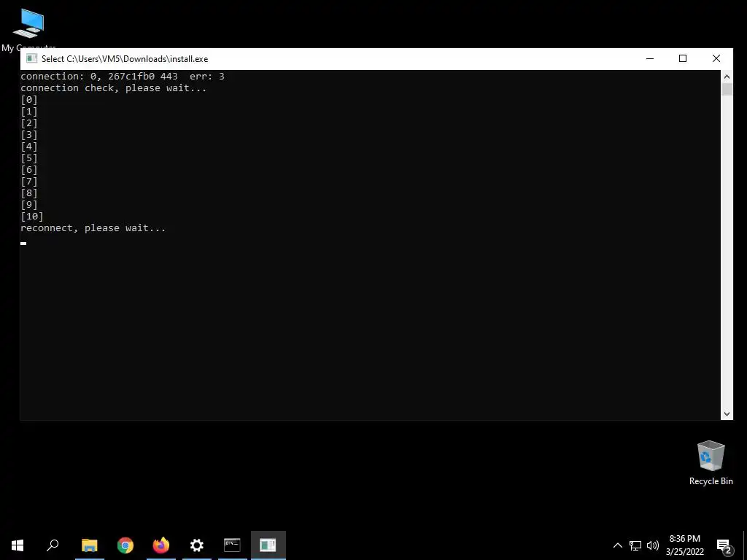This screenshot has height=560, width=747.
Task: Click the '[0]' output line
Action: (29, 99)
